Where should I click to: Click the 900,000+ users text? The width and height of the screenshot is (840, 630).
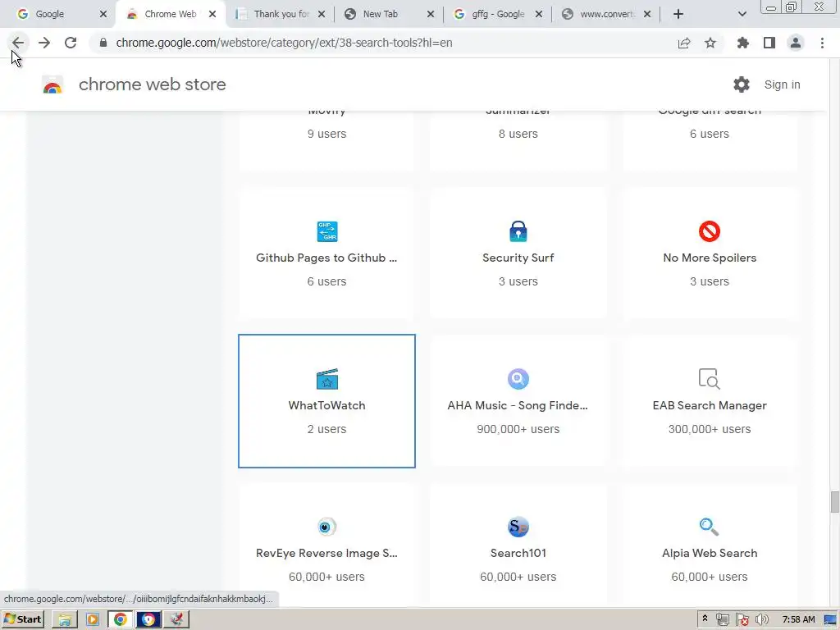pos(518,429)
